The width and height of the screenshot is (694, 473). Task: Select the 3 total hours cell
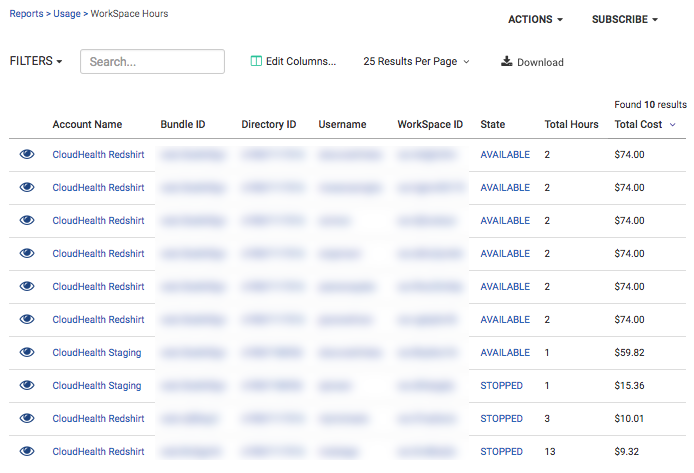pyautogui.click(x=547, y=419)
